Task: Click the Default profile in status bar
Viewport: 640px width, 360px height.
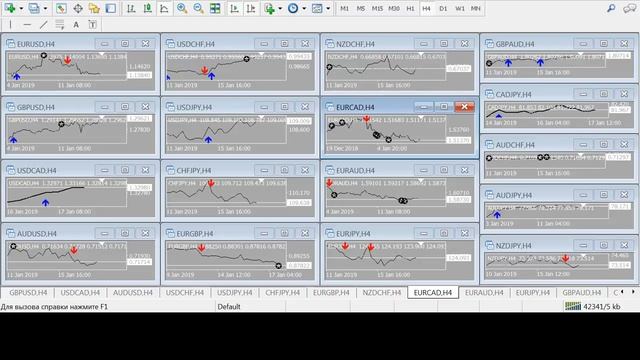Action: click(229, 307)
